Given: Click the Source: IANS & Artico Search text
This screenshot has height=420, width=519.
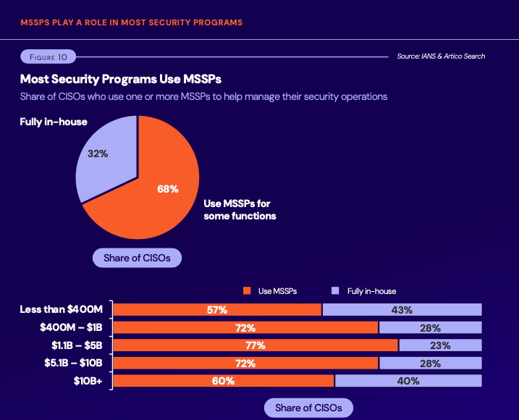Looking at the screenshot, I should (x=441, y=56).
